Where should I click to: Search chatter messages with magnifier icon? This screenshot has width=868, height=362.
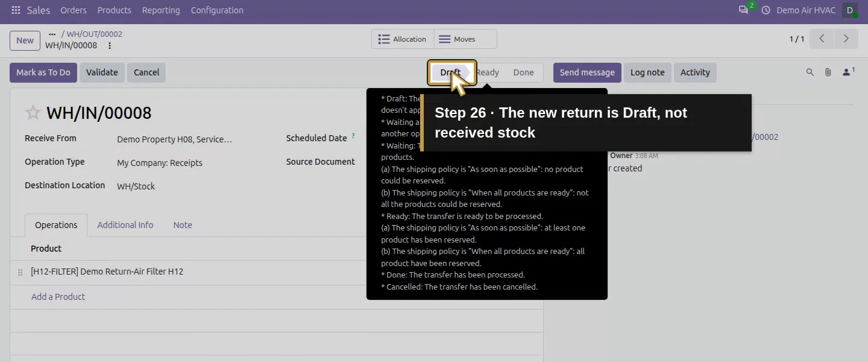(810, 72)
